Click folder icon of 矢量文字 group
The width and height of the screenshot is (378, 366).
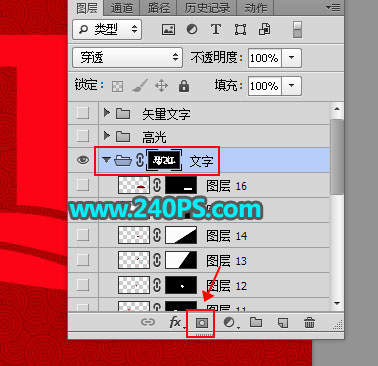pos(123,114)
